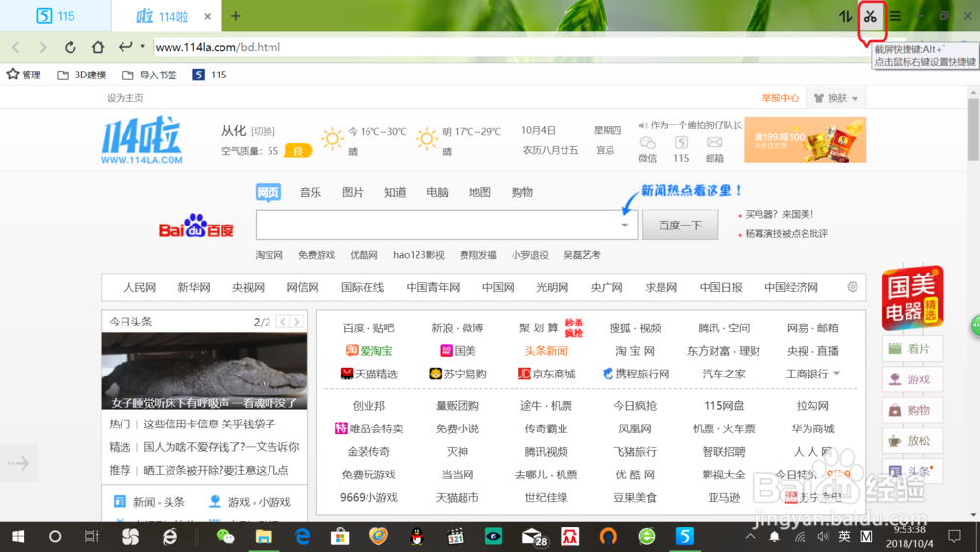Image resolution: width=980 pixels, height=552 pixels.
Task: Open the 放松 sidebar shortcut
Action: pyautogui.click(x=911, y=441)
